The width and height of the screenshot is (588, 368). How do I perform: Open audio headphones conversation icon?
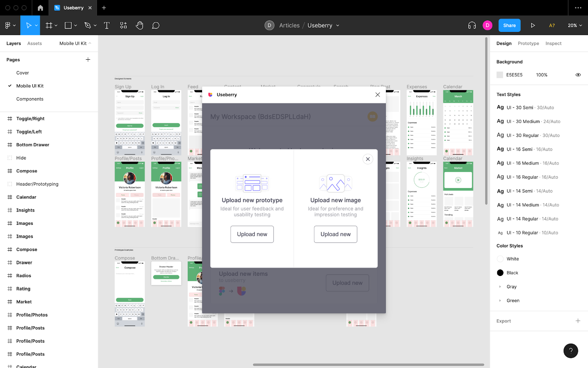(x=472, y=25)
